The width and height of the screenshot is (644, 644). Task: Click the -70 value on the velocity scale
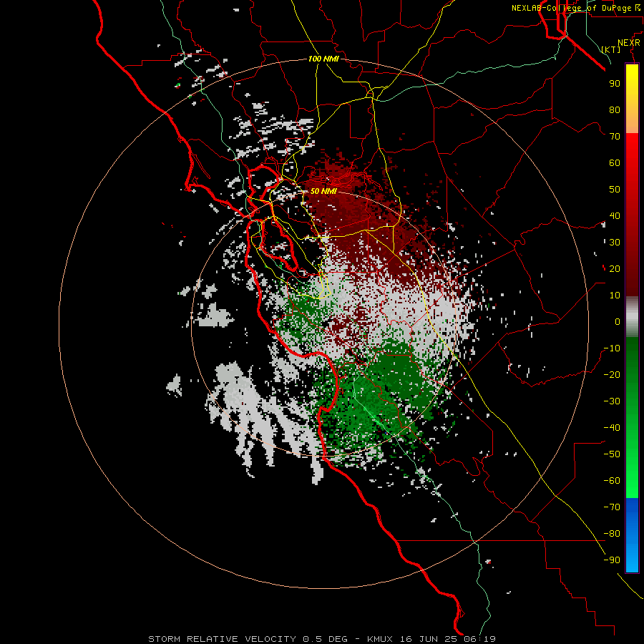pos(612,507)
